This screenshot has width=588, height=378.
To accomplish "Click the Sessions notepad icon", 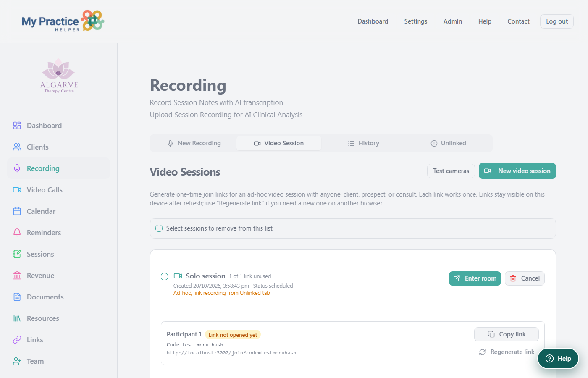I will [x=17, y=254].
